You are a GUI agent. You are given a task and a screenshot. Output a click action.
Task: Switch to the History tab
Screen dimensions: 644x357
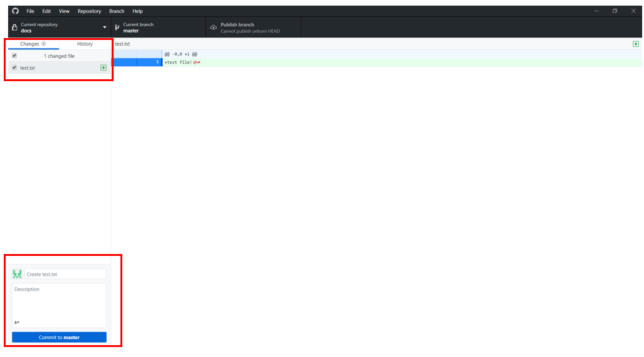(85, 44)
